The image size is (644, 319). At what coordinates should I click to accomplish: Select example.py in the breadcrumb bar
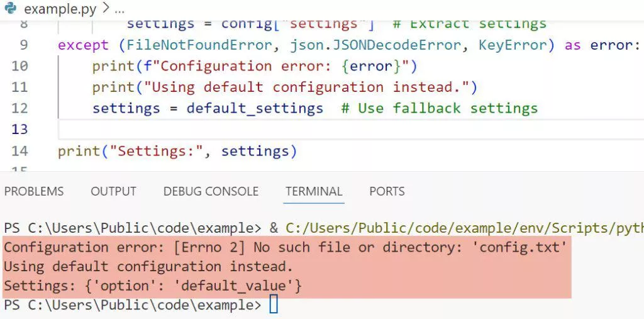point(58,9)
